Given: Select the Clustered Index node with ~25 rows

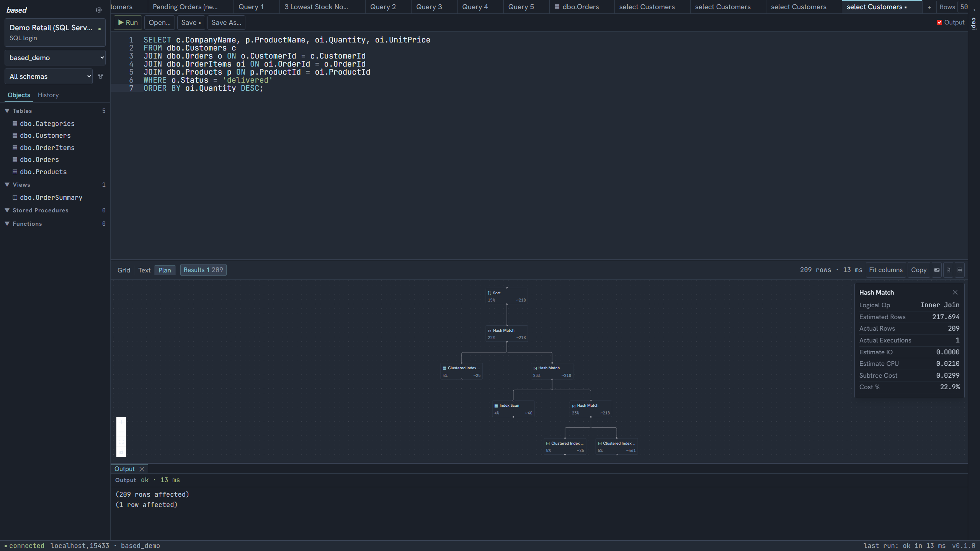Looking at the screenshot, I should (x=461, y=372).
